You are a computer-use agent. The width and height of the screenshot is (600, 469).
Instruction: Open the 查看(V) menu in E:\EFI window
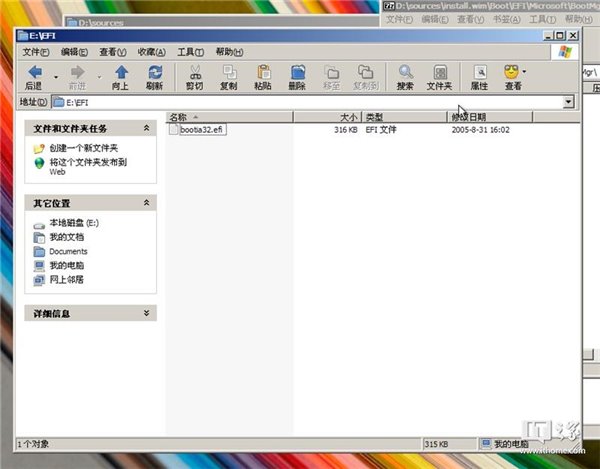point(113,52)
